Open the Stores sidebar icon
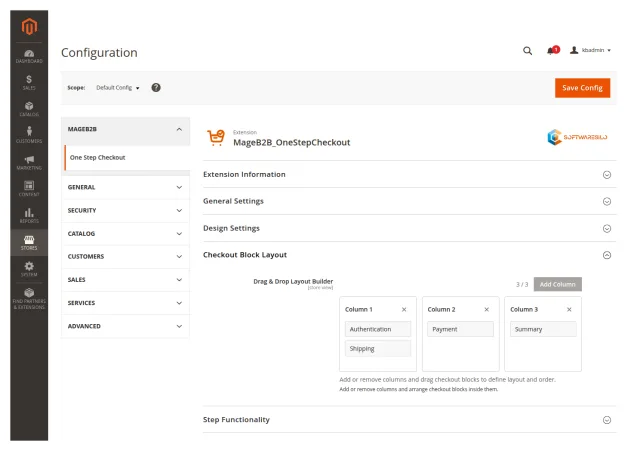This screenshot has width=640, height=451. [29, 243]
